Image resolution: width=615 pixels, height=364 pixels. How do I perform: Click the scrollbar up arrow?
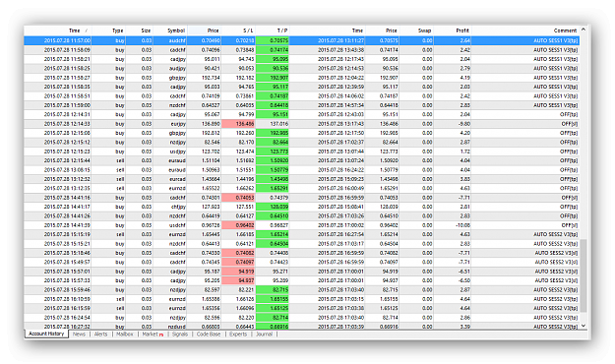[584, 30]
